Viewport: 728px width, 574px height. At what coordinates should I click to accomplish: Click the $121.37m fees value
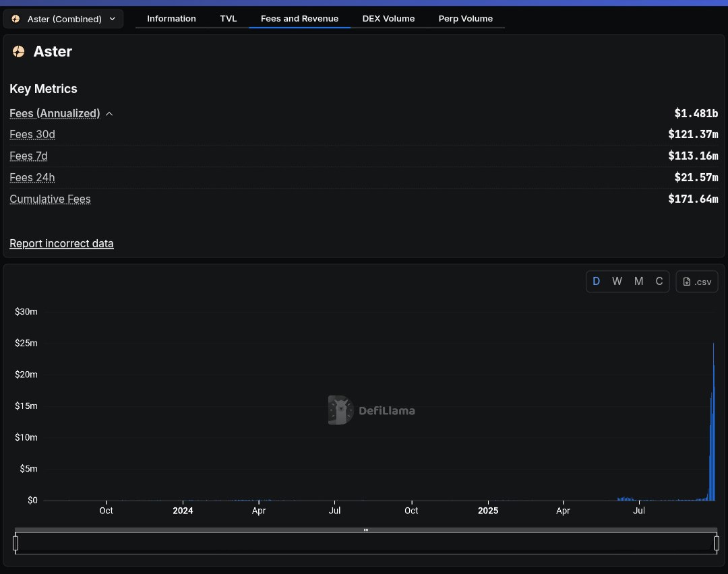pos(693,135)
